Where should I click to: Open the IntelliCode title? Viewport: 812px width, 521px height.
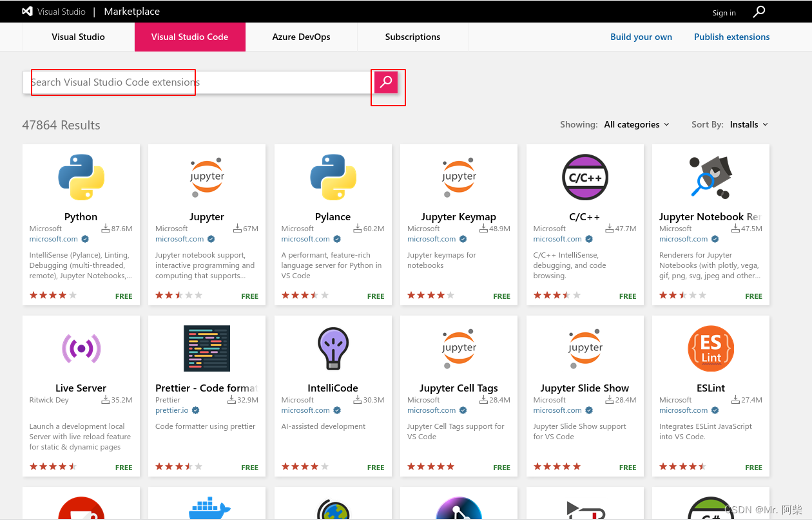coord(333,388)
